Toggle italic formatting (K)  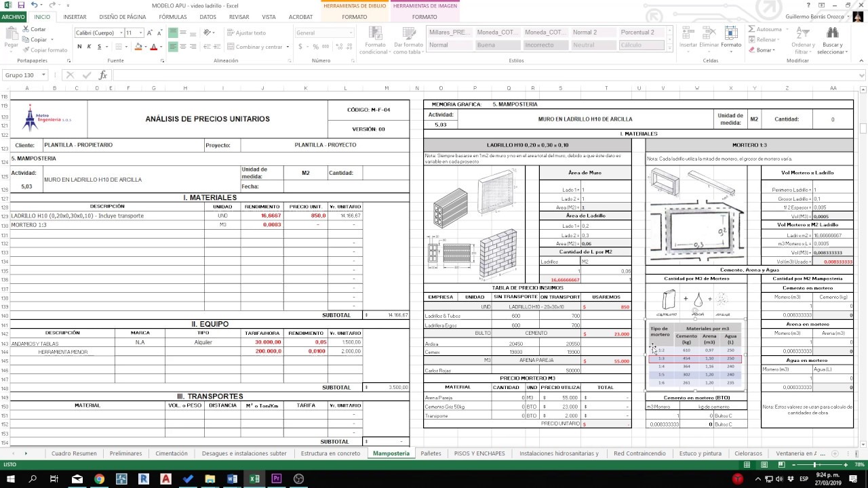(x=89, y=47)
